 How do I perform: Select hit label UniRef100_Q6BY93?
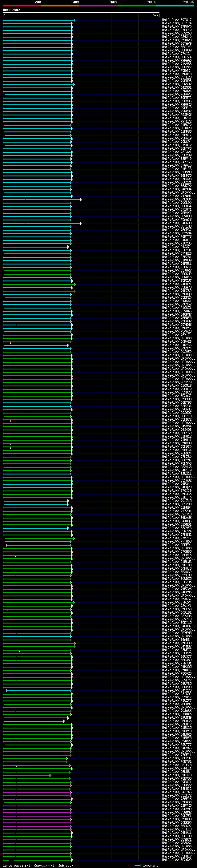(177, 402)
